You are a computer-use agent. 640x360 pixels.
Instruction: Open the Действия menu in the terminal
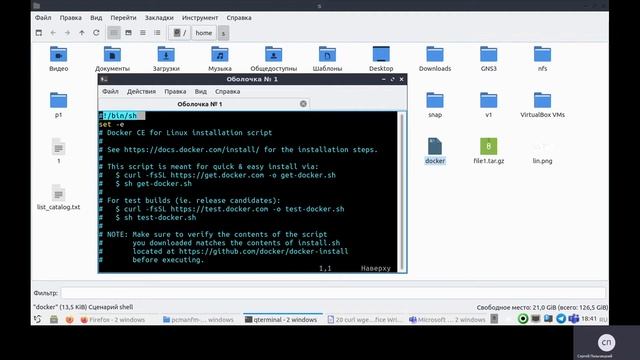pos(141,91)
